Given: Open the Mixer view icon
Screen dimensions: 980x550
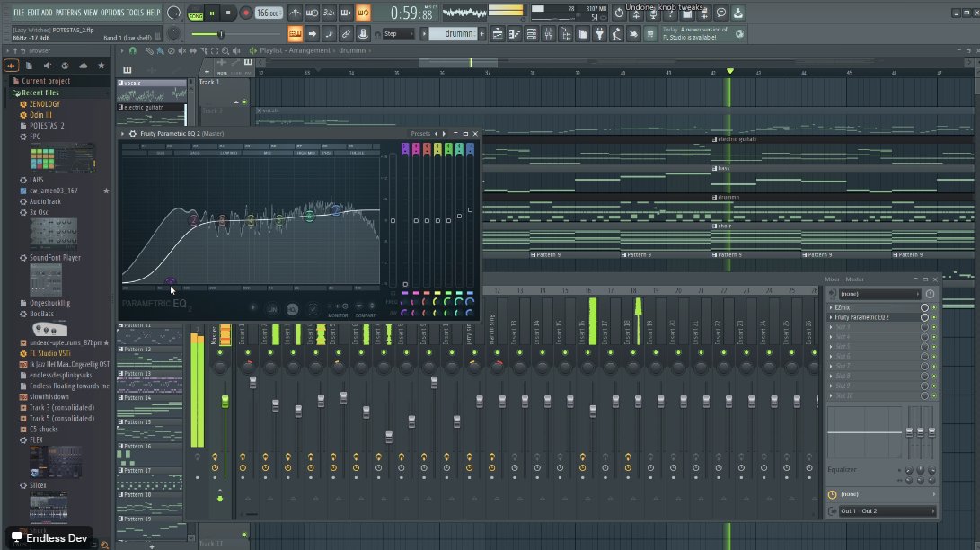Looking at the screenshot, I should click(x=548, y=34).
